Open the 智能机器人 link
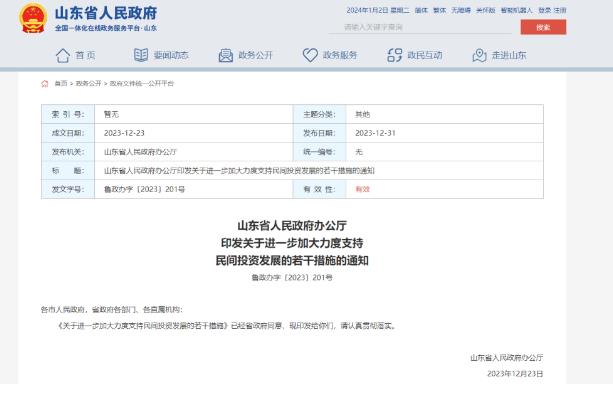Screen dimensions: 613x399 [x=516, y=11]
